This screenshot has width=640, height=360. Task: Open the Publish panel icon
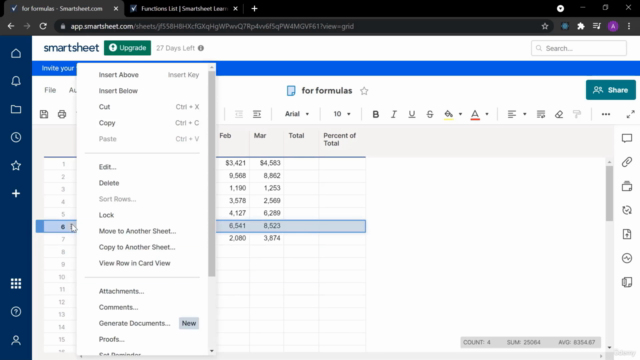(627, 234)
